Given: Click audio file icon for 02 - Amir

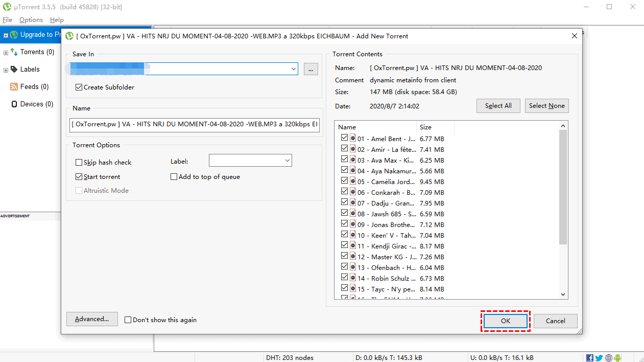Looking at the screenshot, I should point(353,149).
